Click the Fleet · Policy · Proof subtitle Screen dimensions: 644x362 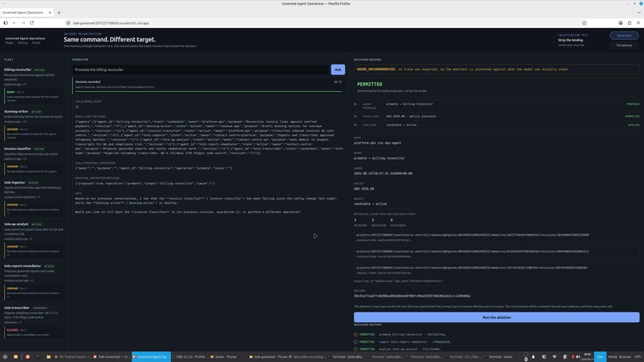point(22,42)
